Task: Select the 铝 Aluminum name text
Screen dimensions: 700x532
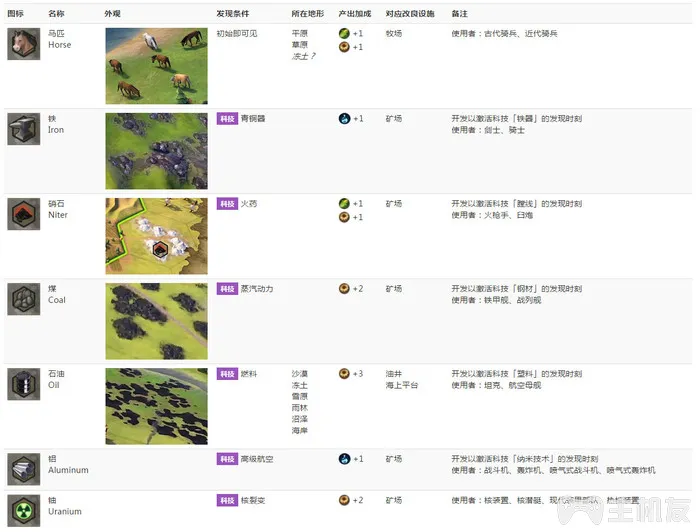Action: coord(68,464)
